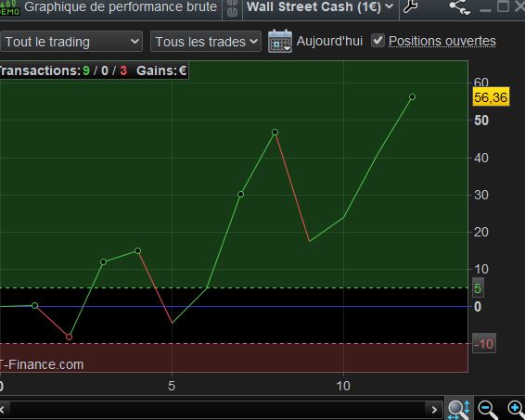
Task: Expand the Wall Street Cash (1€) selector
Action: point(320,7)
